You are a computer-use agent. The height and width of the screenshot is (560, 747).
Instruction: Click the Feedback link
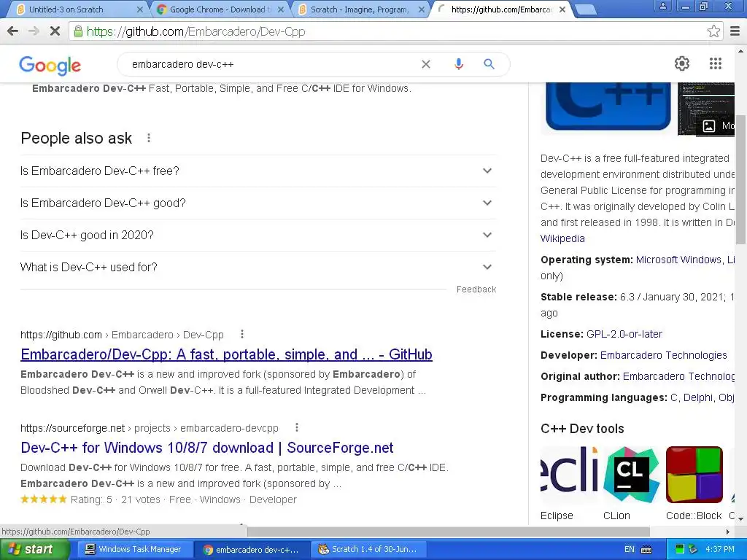point(476,289)
